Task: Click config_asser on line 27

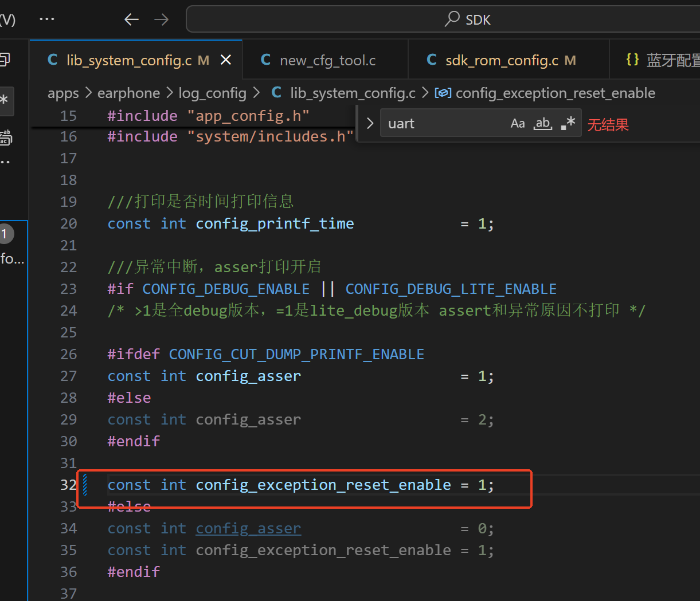Action: coord(248,376)
